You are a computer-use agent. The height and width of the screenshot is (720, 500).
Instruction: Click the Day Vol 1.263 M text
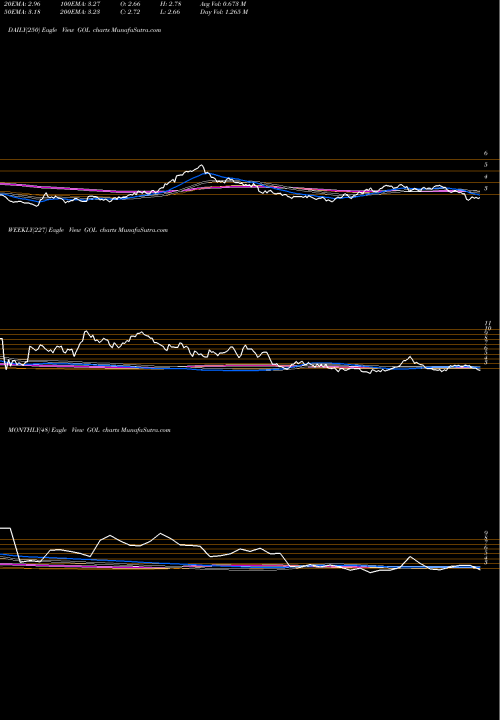(x=224, y=12)
